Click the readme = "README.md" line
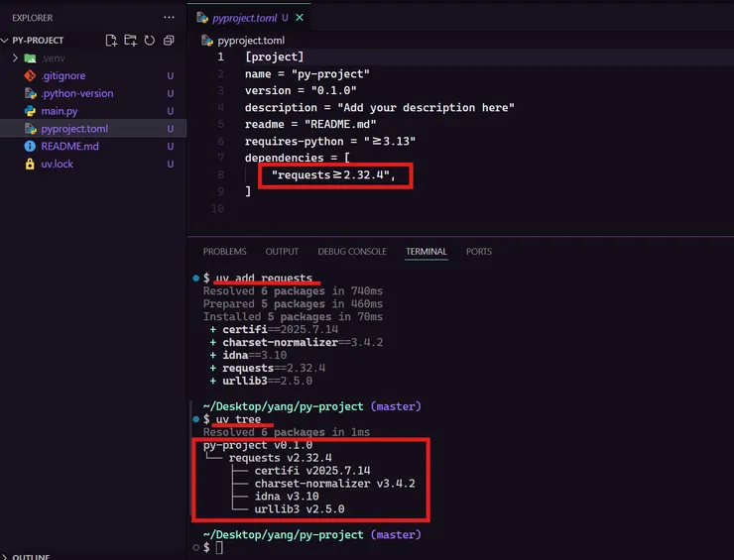 tap(310, 124)
